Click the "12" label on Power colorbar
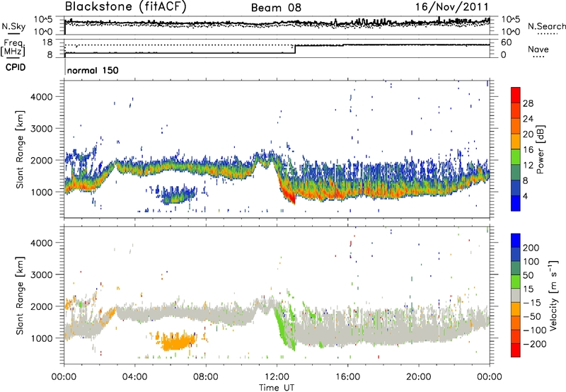 528,166
